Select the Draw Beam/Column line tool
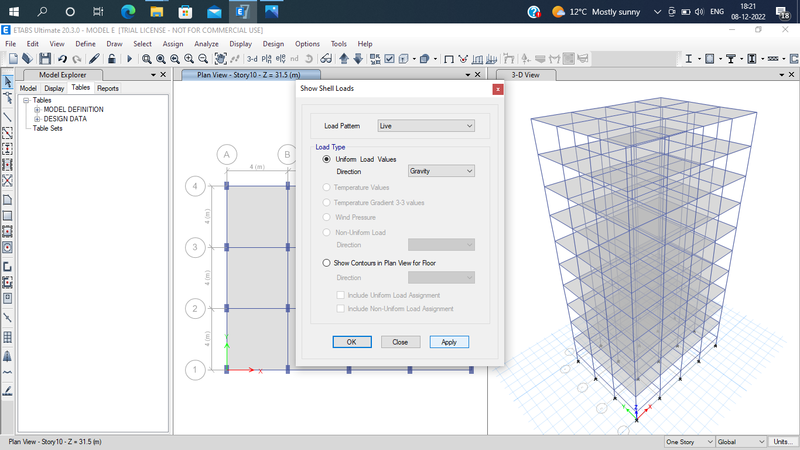 [8, 117]
